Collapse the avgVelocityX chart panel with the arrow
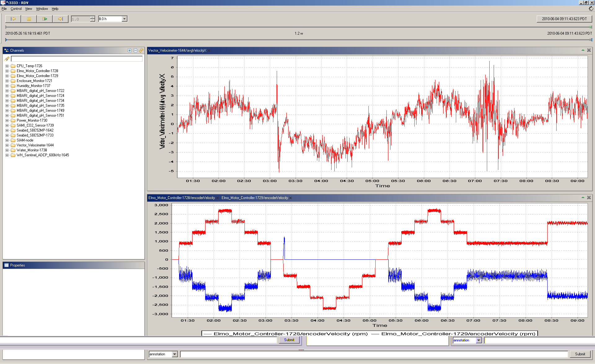This screenshot has height=364, width=595. [x=583, y=50]
